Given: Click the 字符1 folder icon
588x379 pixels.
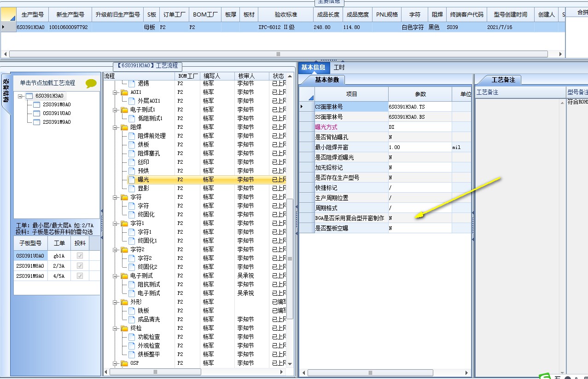Looking at the screenshot, I should [124, 223].
